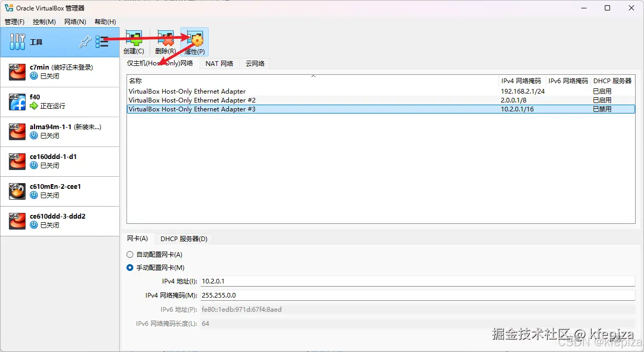Select the c7min VM in the list
The height and width of the screenshot is (352, 644).
tap(60, 72)
